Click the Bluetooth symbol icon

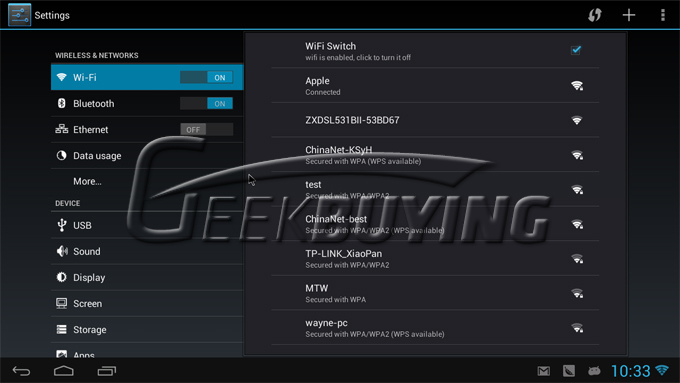point(62,103)
